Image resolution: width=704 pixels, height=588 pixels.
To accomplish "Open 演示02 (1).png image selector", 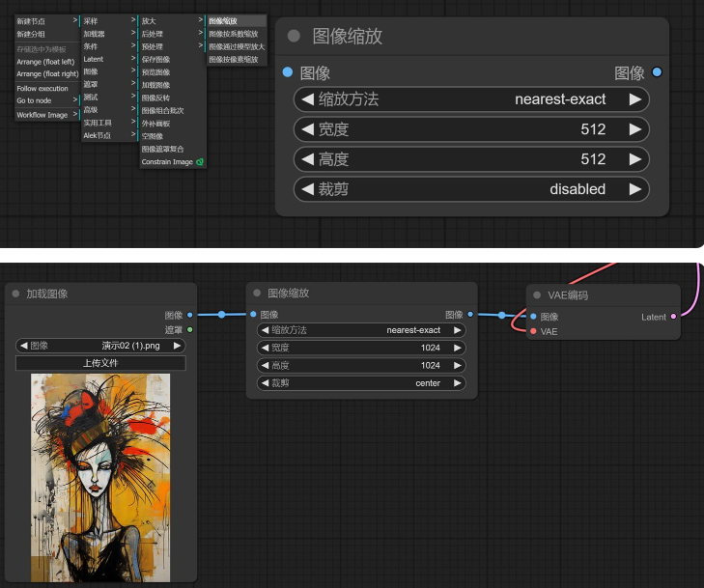I will tap(100, 346).
